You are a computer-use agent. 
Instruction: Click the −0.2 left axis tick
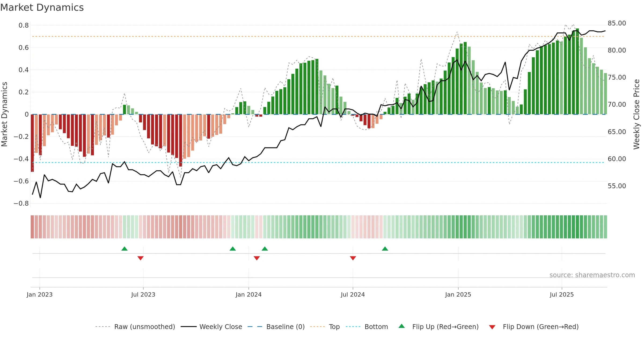tap(21, 137)
